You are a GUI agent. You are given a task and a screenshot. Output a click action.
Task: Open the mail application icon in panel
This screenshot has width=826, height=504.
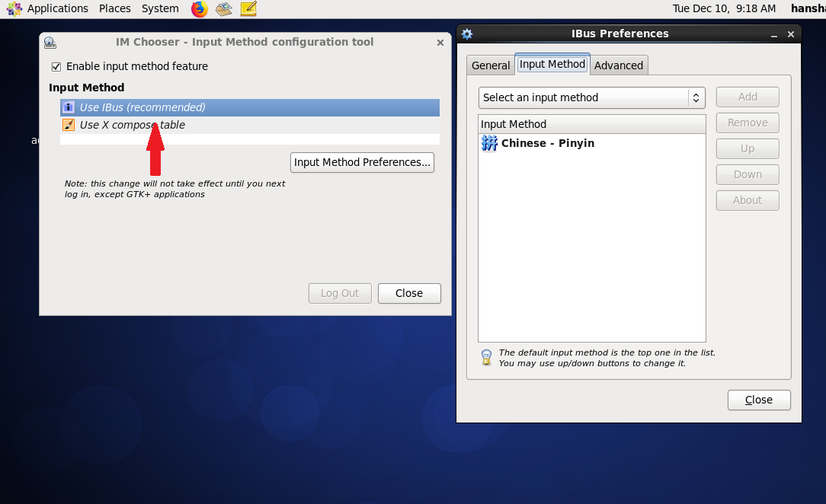click(x=224, y=9)
